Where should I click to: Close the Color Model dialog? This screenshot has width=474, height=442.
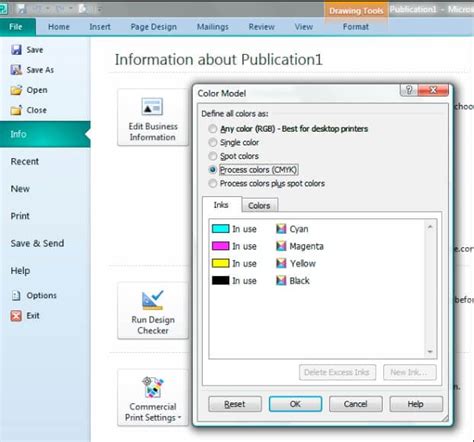pos(433,90)
